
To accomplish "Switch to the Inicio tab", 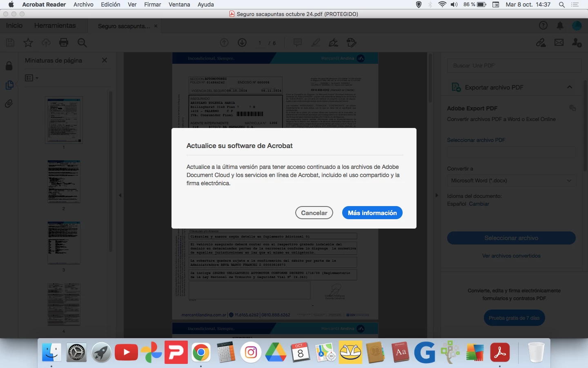I will point(14,25).
